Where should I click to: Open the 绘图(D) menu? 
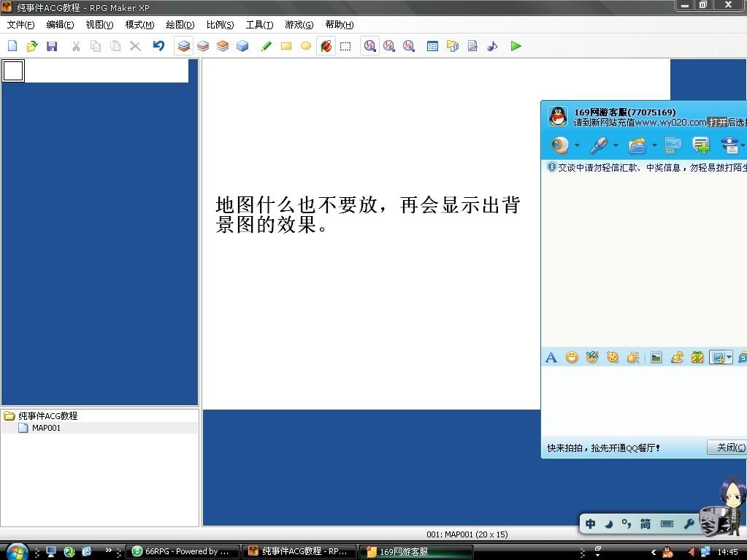(180, 25)
